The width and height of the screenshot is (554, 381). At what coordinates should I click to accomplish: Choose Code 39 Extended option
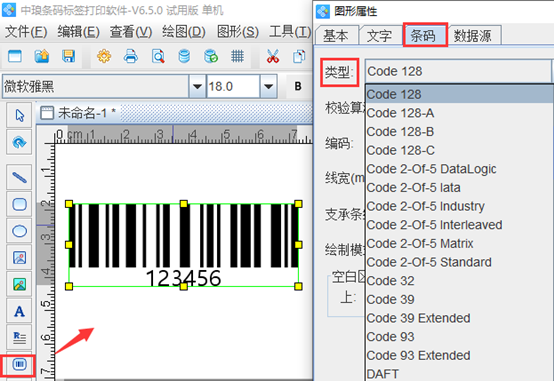pyautogui.click(x=460, y=318)
